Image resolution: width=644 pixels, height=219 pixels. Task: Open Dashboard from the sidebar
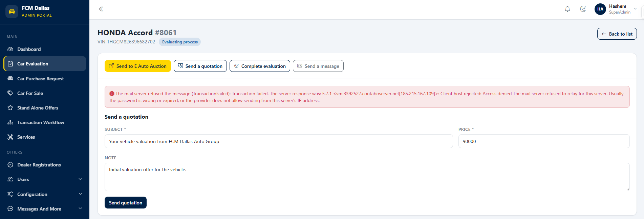(45, 49)
